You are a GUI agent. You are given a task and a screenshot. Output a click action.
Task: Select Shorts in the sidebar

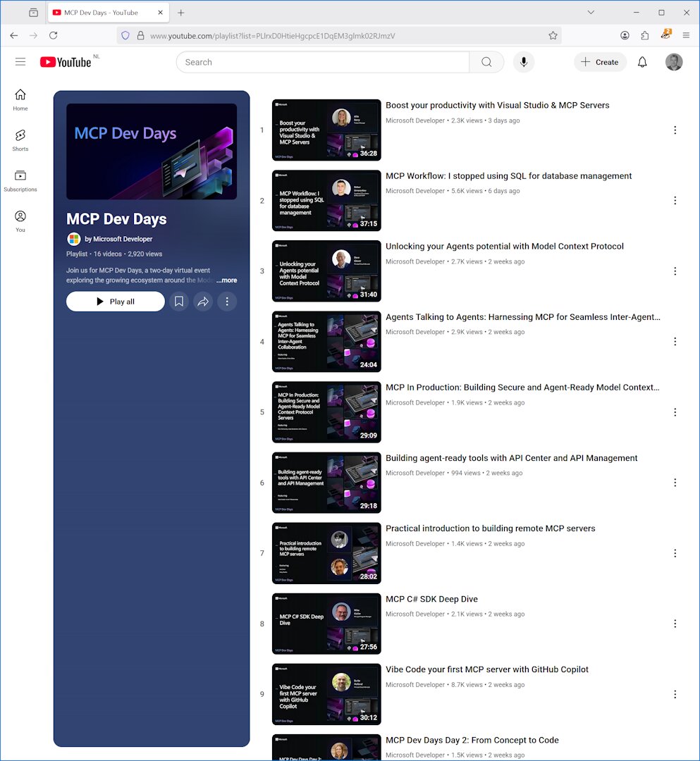20,139
